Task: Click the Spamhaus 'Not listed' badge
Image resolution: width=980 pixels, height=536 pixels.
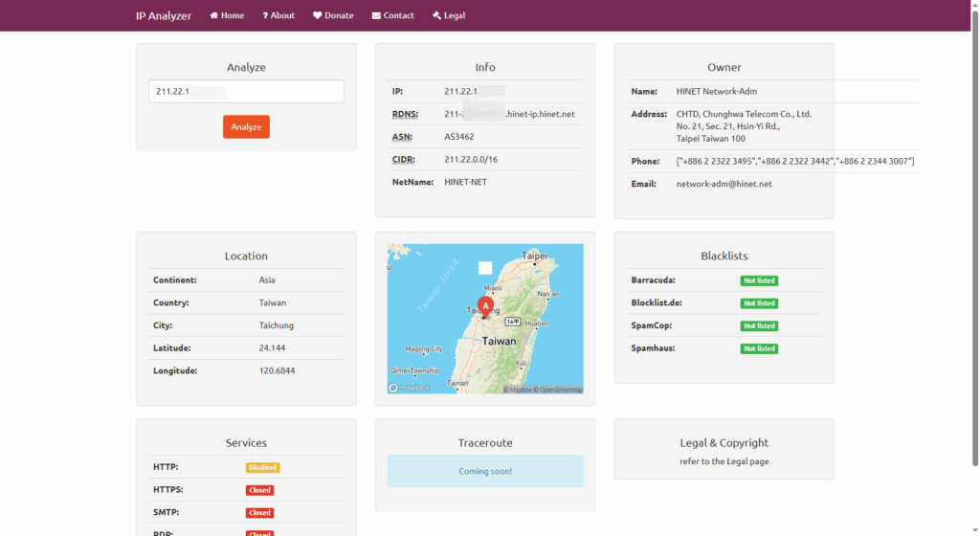Action: pyautogui.click(x=759, y=348)
